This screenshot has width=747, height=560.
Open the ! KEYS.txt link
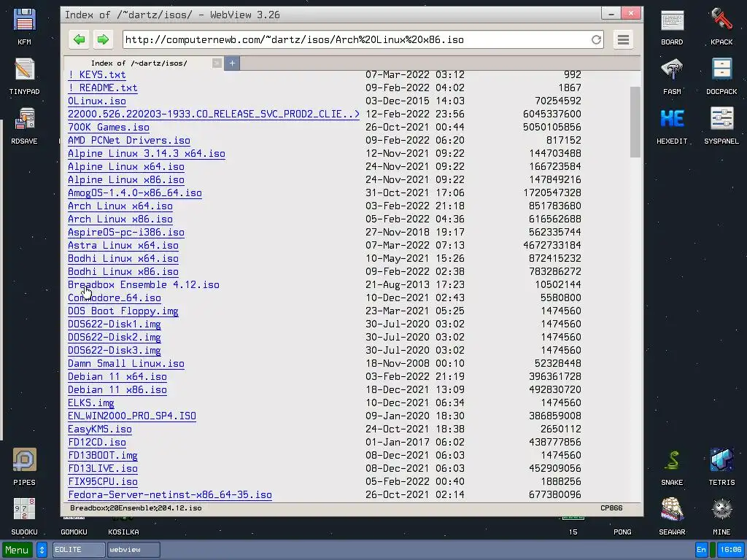[97, 75]
